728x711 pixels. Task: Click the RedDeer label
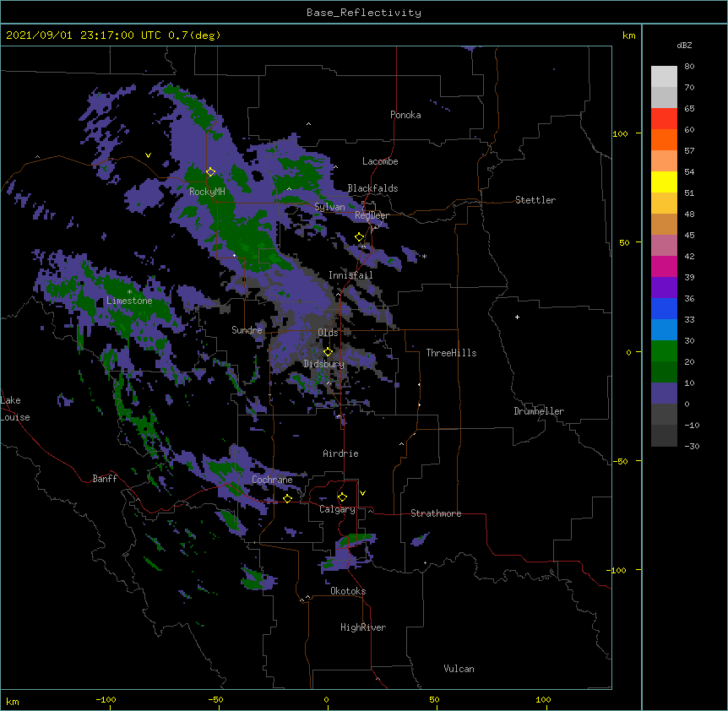pyautogui.click(x=372, y=215)
